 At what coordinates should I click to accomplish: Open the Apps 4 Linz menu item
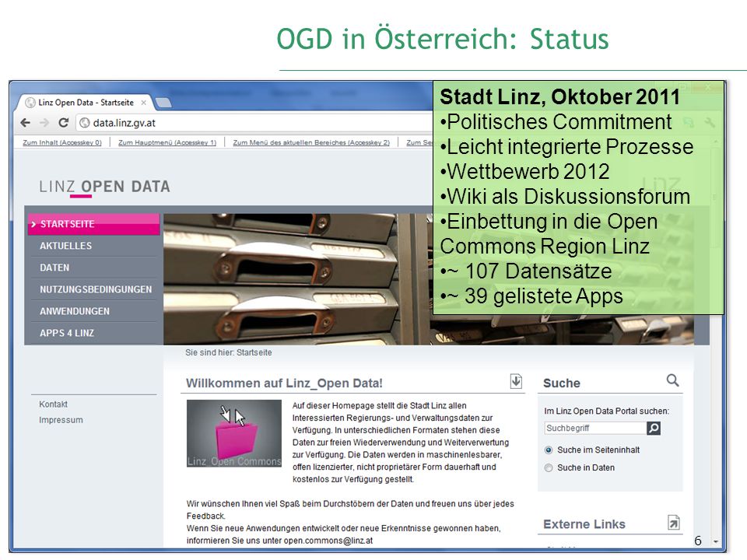[94, 334]
